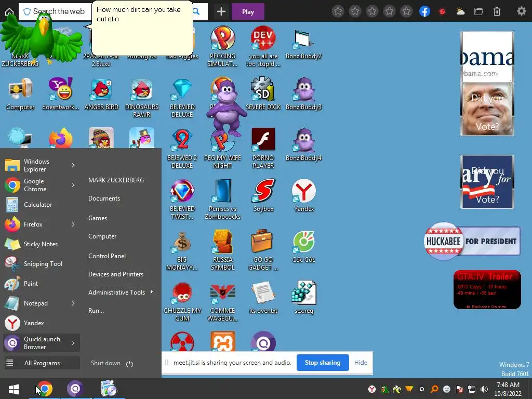This screenshot has width=532, height=399.
Task: Hide the screen sharing notification
Action: [361, 363]
